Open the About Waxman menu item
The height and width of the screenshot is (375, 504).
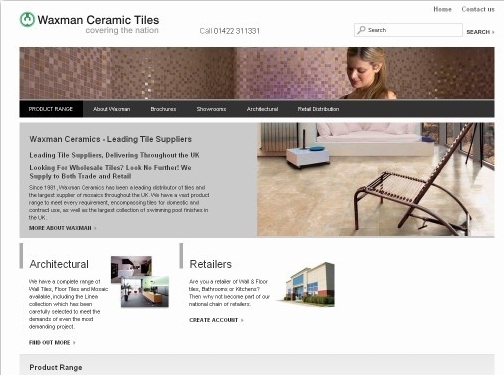[x=112, y=109]
